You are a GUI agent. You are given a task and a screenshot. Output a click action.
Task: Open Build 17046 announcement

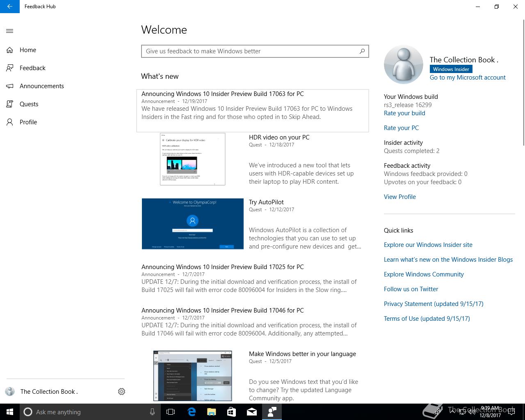click(x=253, y=322)
